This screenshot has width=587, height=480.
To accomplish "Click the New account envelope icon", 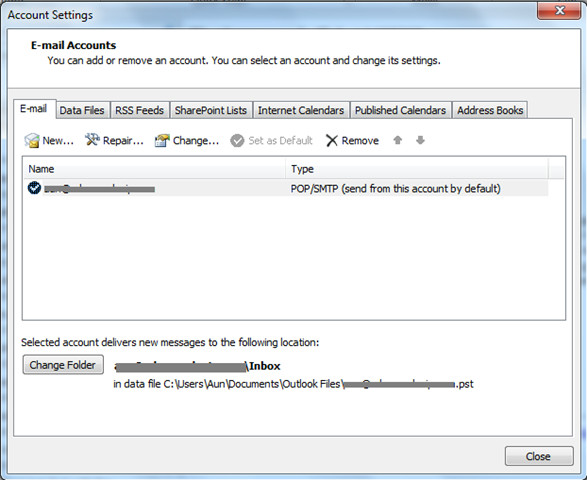I will point(32,140).
